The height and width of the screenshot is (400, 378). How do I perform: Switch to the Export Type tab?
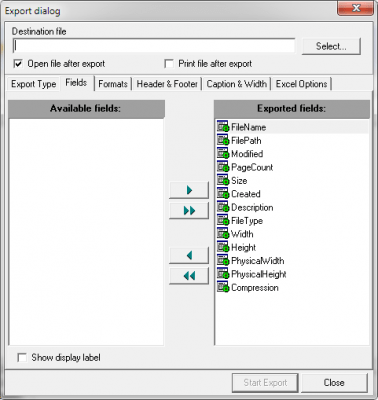pyautogui.click(x=33, y=84)
